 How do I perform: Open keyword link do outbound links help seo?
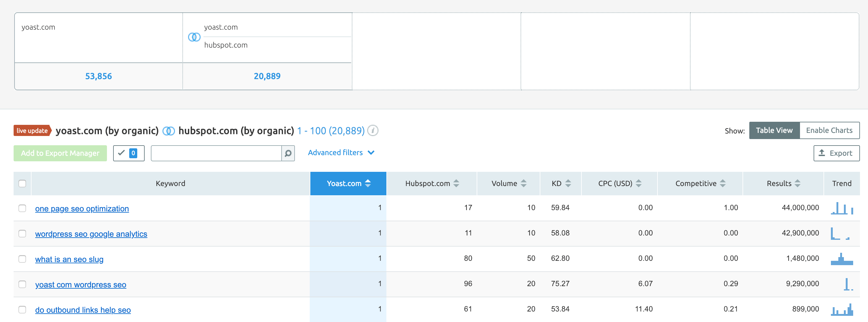pos(83,310)
